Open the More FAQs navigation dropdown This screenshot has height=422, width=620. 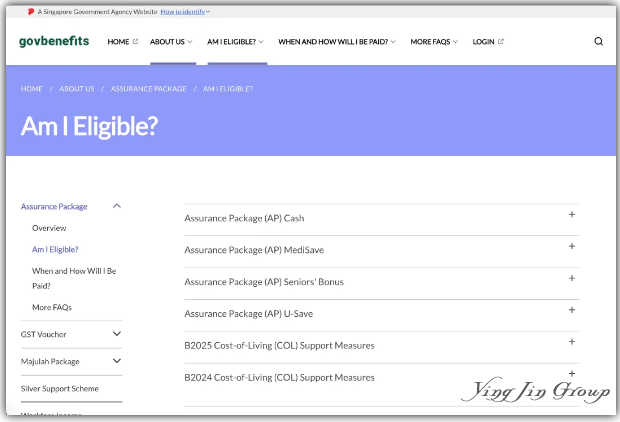[x=434, y=42]
